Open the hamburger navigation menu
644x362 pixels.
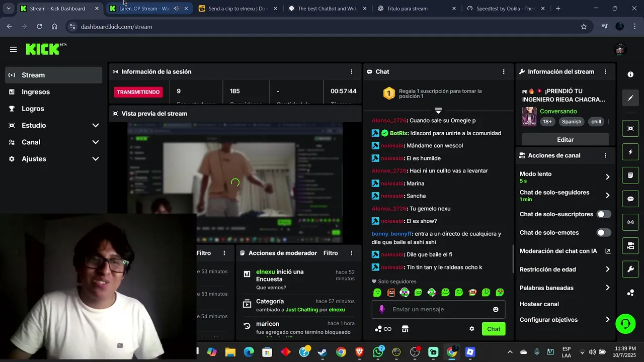point(13,49)
